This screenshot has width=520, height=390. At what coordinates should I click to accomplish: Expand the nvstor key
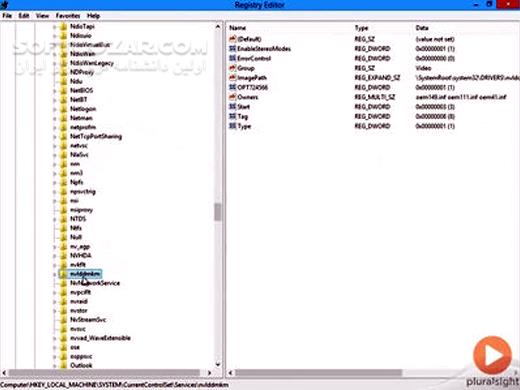55,311
